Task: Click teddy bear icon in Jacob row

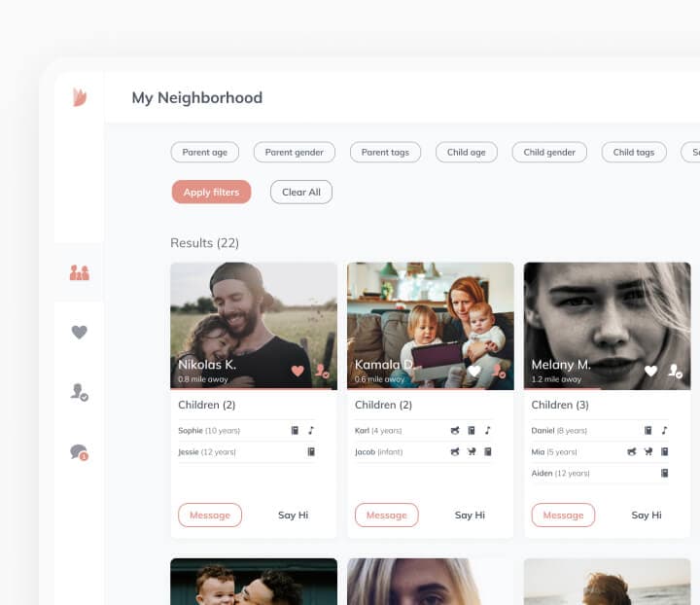Action: (455, 451)
